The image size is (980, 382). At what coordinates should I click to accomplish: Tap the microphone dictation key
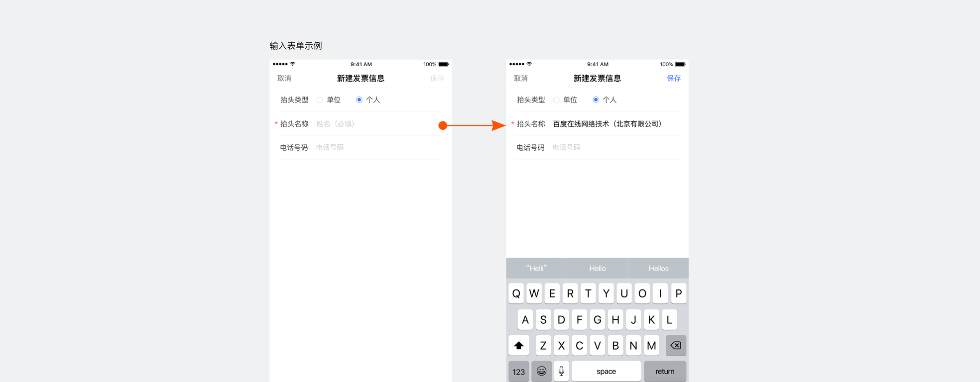coord(561,372)
